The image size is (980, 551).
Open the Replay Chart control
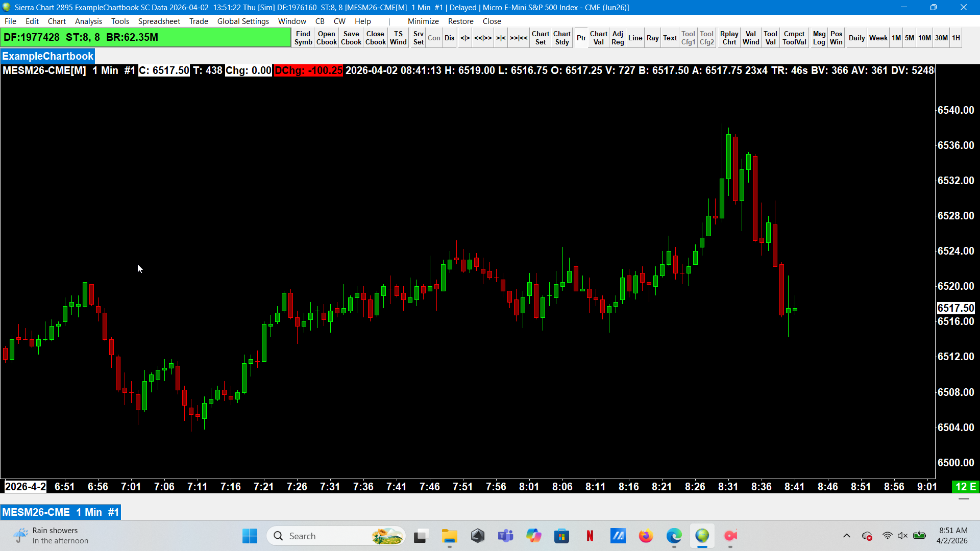point(729,38)
